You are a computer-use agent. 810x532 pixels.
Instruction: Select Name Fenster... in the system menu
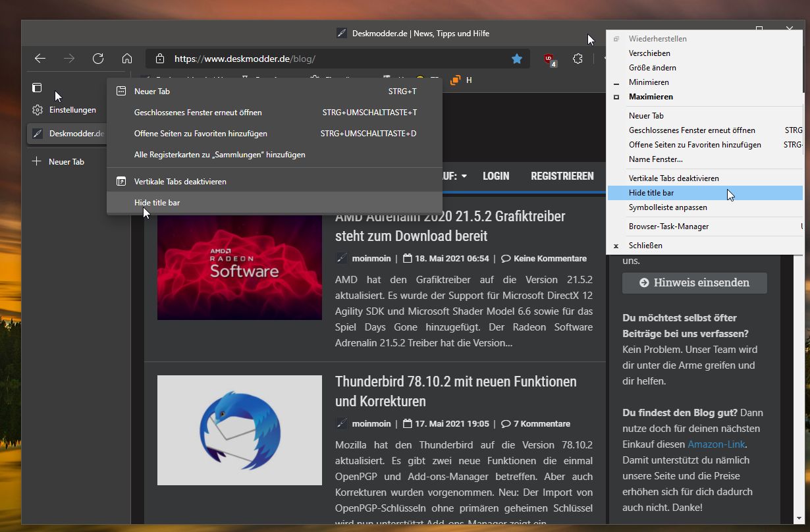[706, 159]
